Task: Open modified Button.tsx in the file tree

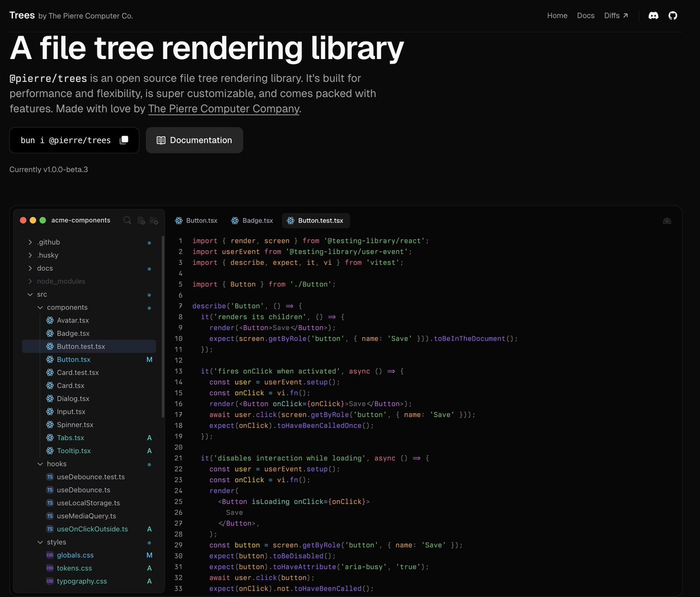Action: (x=89, y=359)
